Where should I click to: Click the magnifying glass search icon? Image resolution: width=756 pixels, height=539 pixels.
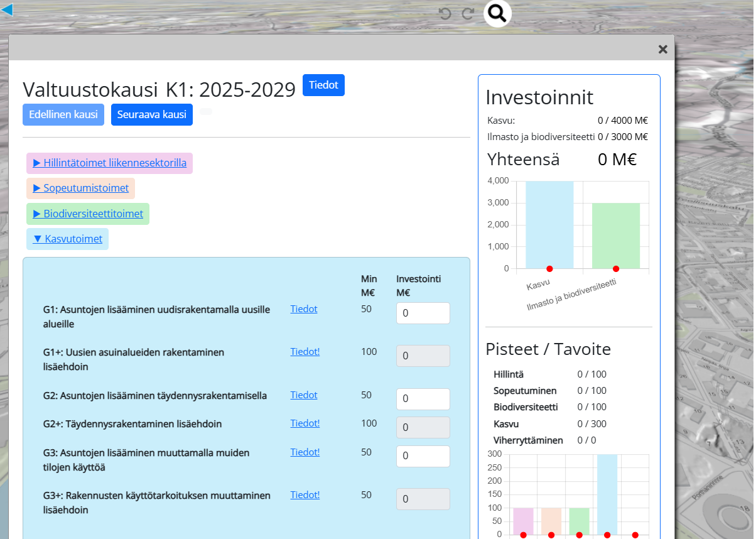tap(497, 13)
